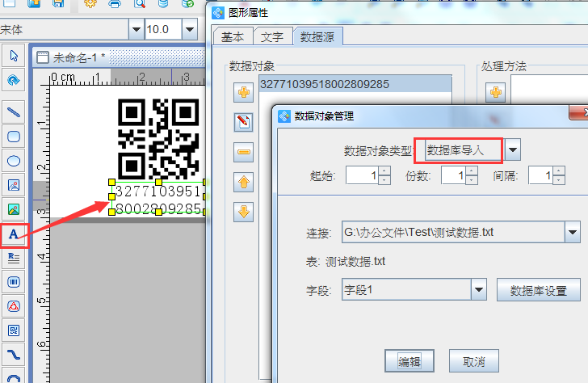Expand the 字段 field dropdown
Screen dimensions: 588x383
[479, 289]
